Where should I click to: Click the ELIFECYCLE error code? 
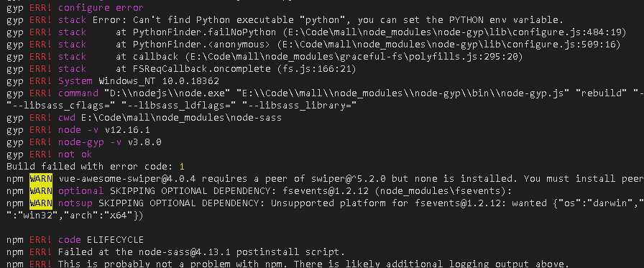[115, 240]
